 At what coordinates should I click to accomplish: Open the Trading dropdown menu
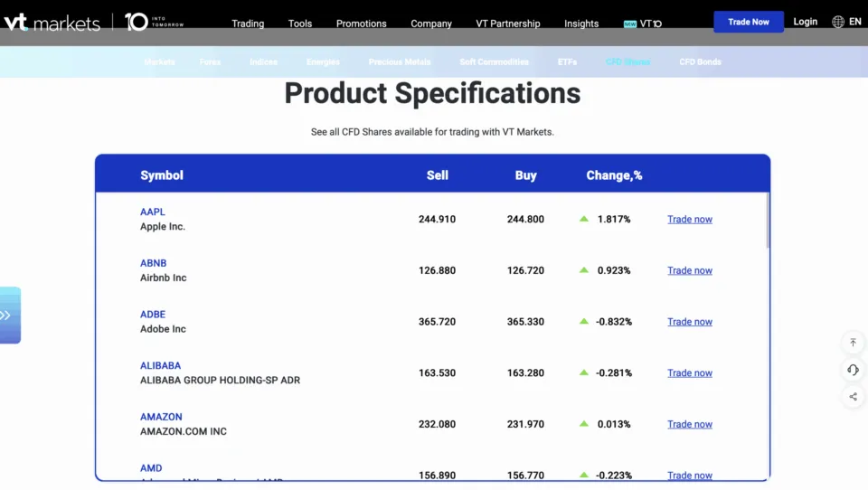click(x=248, y=24)
